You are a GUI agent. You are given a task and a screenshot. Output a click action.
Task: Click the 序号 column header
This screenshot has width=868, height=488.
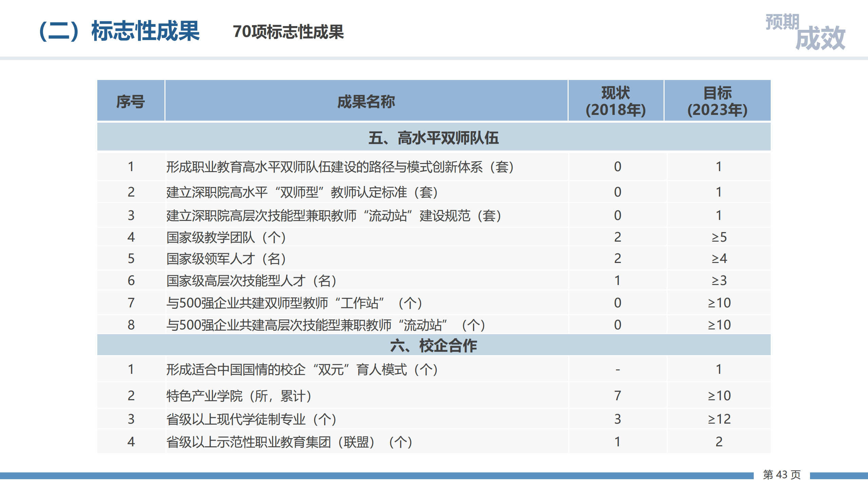(x=131, y=101)
